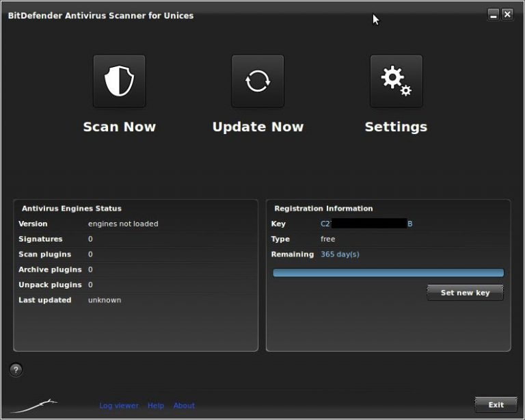Click the 'Registration Information' heading
This screenshot has height=420, width=525.
tap(323, 209)
